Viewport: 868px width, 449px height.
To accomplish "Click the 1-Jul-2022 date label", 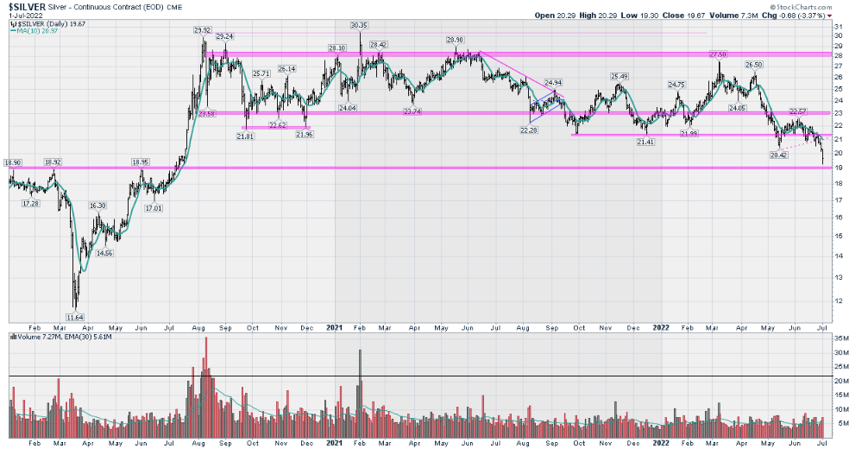I will click(x=22, y=15).
